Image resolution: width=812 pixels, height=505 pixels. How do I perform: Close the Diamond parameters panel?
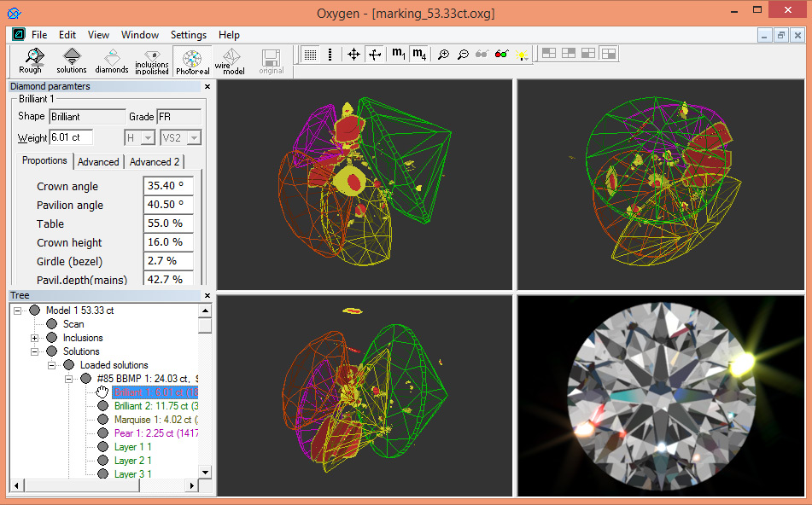point(207,86)
